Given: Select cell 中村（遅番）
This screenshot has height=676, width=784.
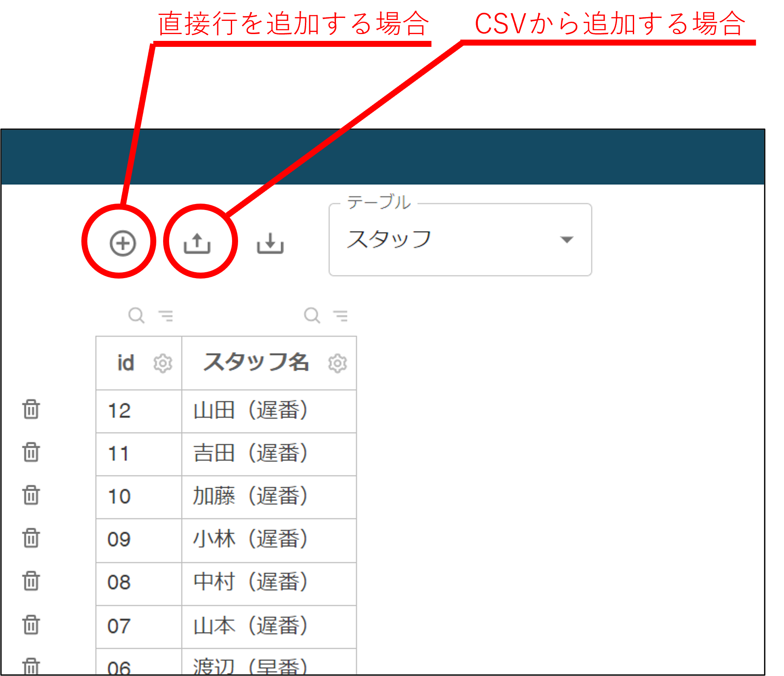Looking at the screenshot, I should pyautogui.click(x=269, y=584).
